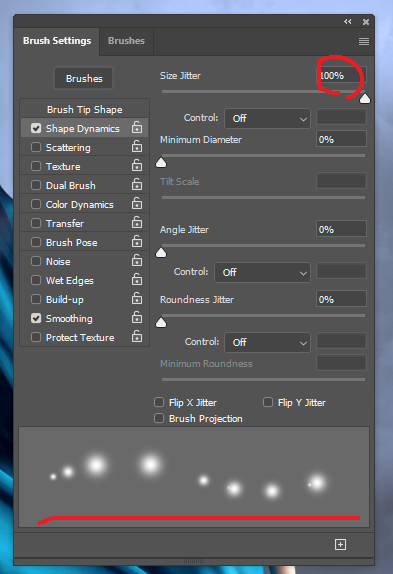Uncheck the Smoothing checkbox

click(36, 318)
